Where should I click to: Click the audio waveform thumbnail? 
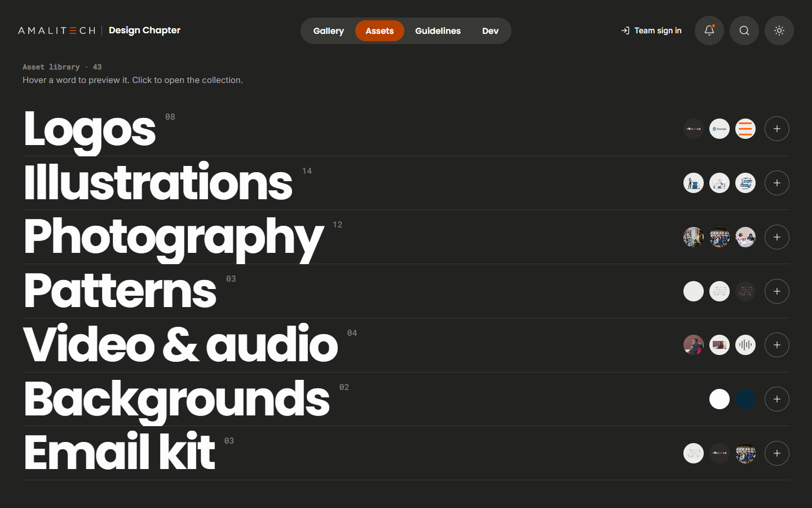coord(745,345)
